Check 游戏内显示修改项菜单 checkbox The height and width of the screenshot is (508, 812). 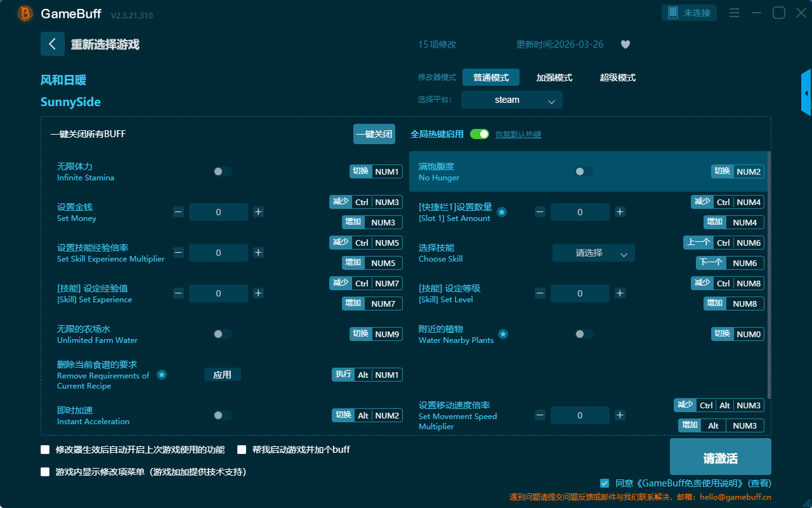tap(45, 472)
